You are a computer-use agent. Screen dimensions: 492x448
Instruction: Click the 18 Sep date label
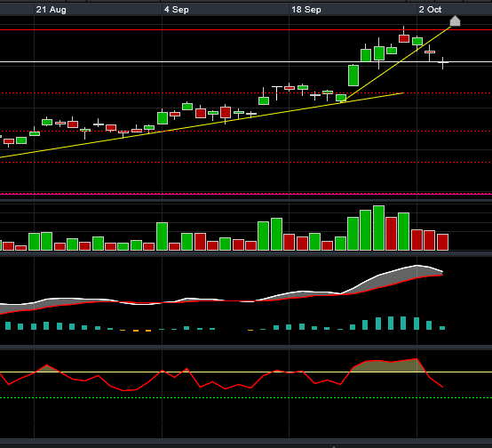(x=306, y=10)
